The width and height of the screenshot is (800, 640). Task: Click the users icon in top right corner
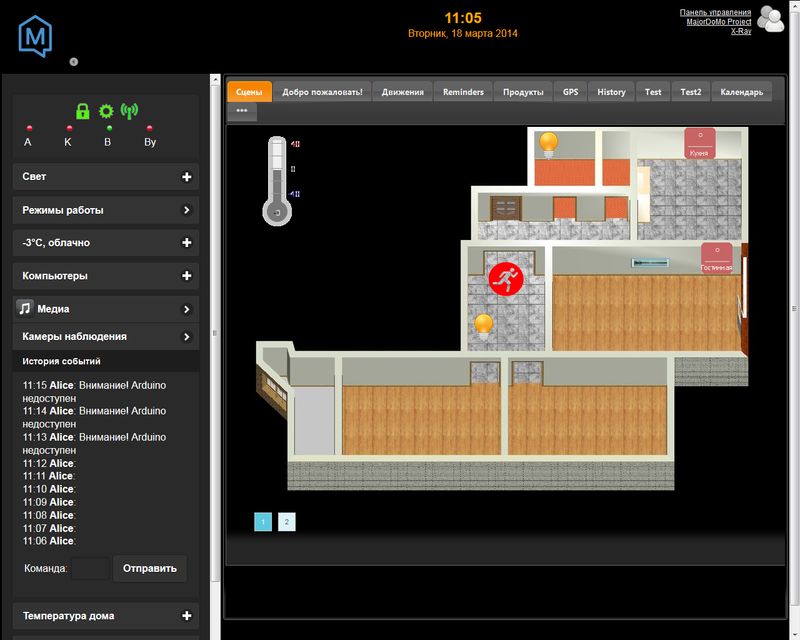pyautogui.click(x=770, y=20)
